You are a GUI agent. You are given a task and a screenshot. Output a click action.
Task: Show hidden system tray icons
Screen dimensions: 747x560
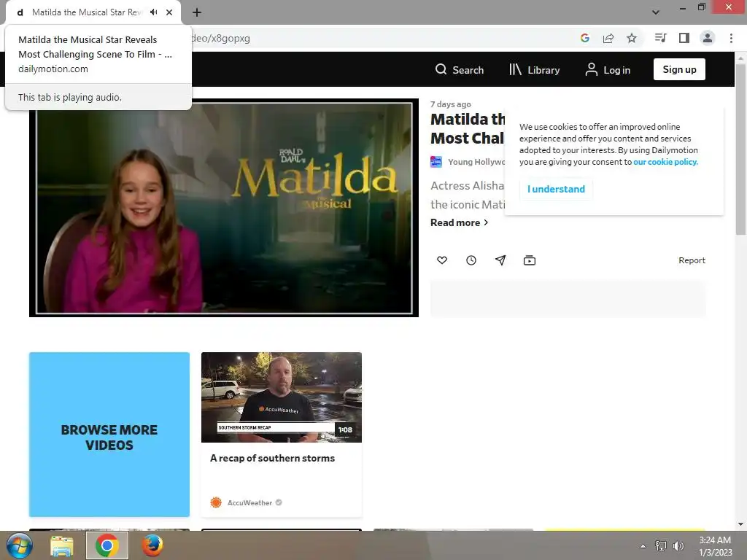point(643,546)
